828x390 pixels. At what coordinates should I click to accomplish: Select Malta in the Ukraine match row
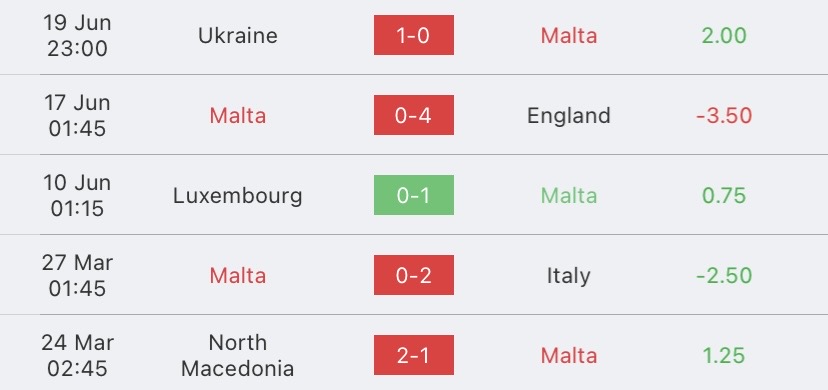pos(569,35)
